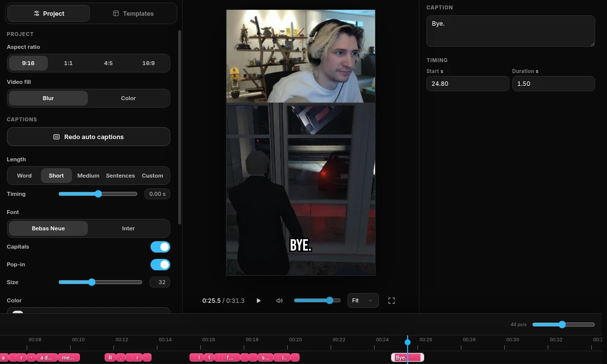Click the left panel vertical scrollbar

(180, 127)
